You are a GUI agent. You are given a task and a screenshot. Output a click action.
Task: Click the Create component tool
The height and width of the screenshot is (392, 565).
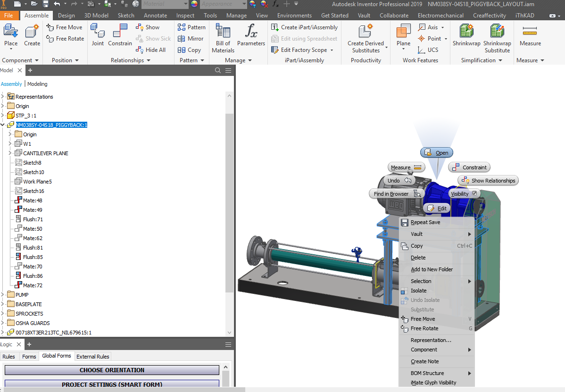(32, 35)
